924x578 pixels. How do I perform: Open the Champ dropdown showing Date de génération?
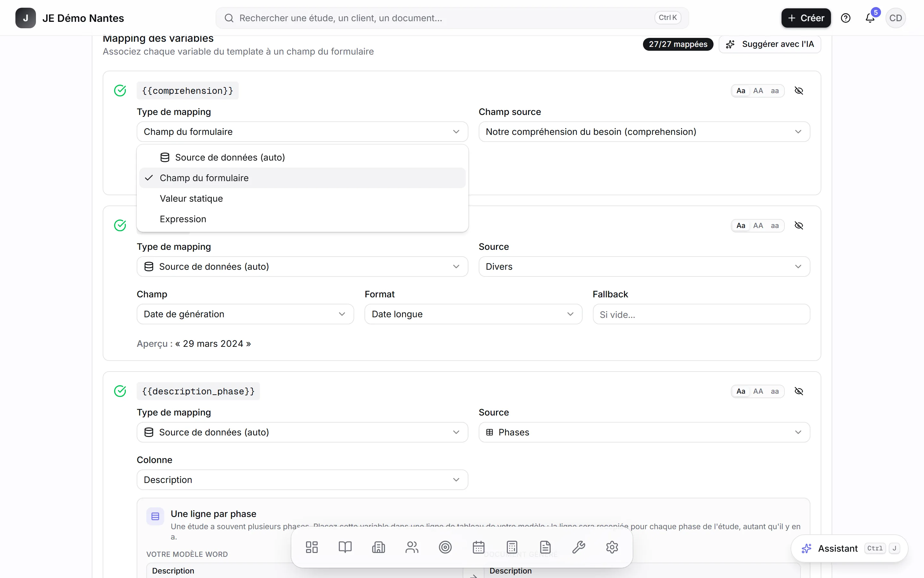(245, 314)
